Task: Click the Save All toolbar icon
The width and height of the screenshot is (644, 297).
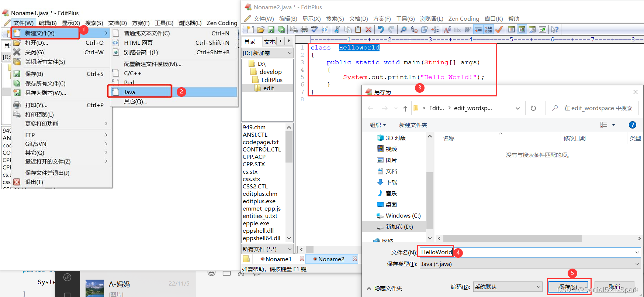Action: 281,30
